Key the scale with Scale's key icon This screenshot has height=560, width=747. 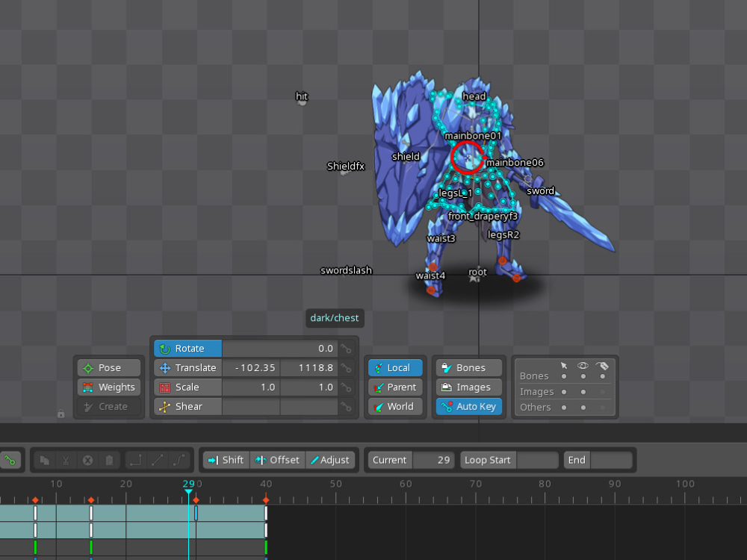347,387
